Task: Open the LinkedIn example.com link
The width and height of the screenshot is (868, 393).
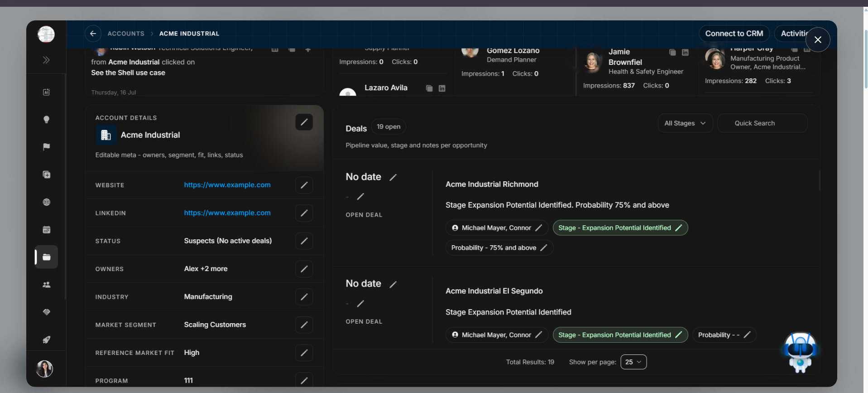Action: point(227,213)
